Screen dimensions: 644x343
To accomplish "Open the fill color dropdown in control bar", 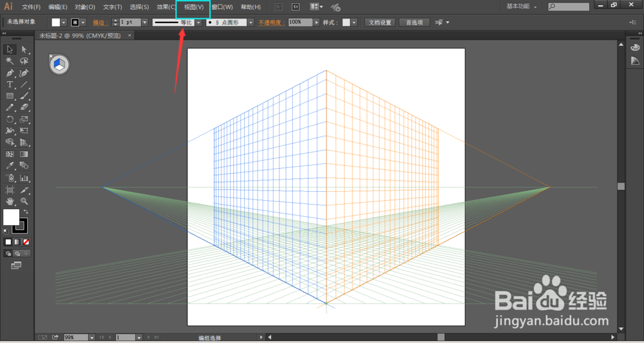I will pyautogui.click(x=64, y=23).
